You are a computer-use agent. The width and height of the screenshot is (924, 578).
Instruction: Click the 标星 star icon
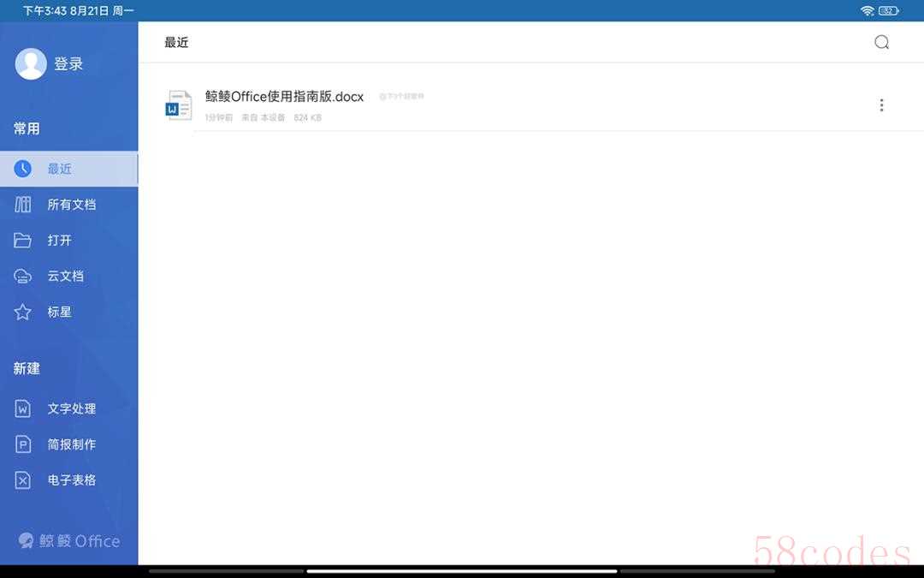click(x=22, y=312)
